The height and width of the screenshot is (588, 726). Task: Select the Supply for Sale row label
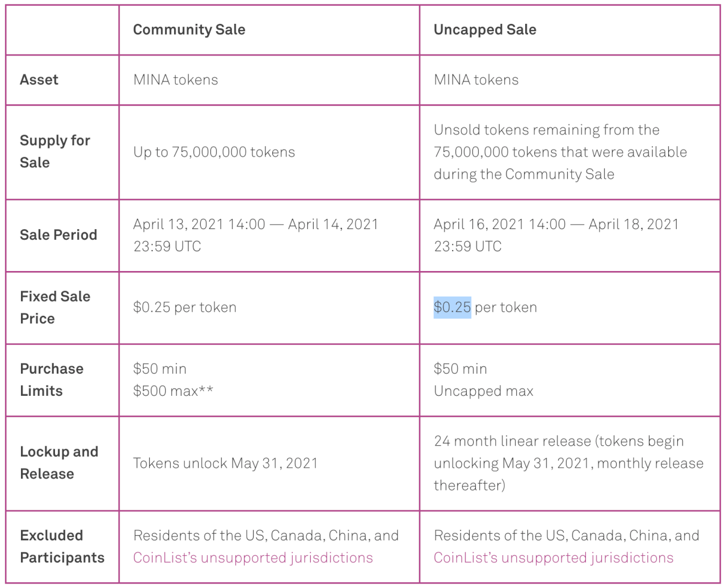coord(54,151)
